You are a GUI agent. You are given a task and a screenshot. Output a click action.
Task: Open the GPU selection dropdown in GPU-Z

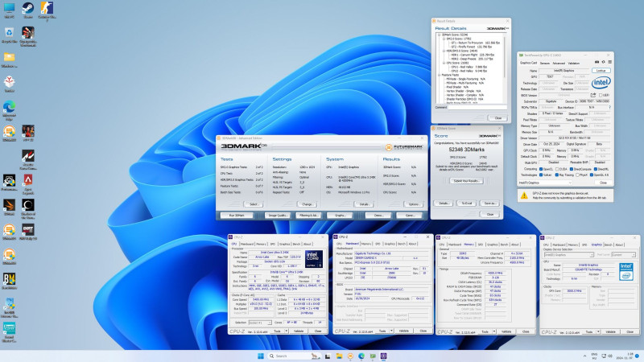[545, 183]
